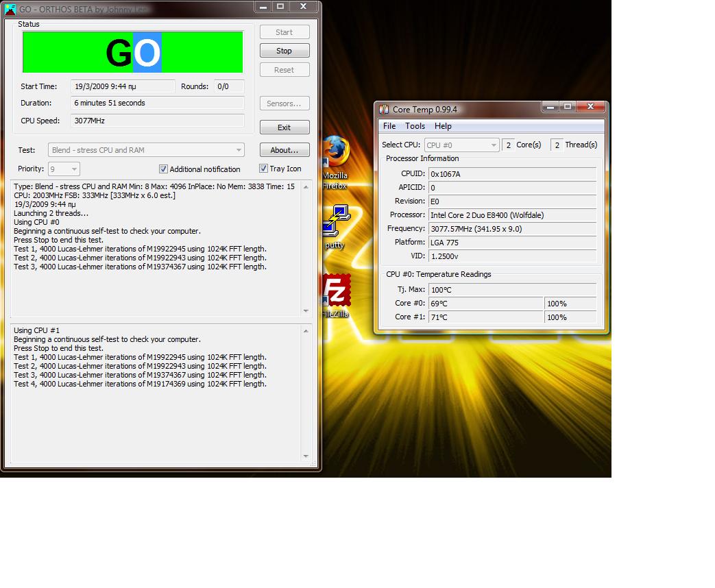Click the Revision value E0
Image resolution: width=715 pixels, height=588 pixels.
point(513,201)
